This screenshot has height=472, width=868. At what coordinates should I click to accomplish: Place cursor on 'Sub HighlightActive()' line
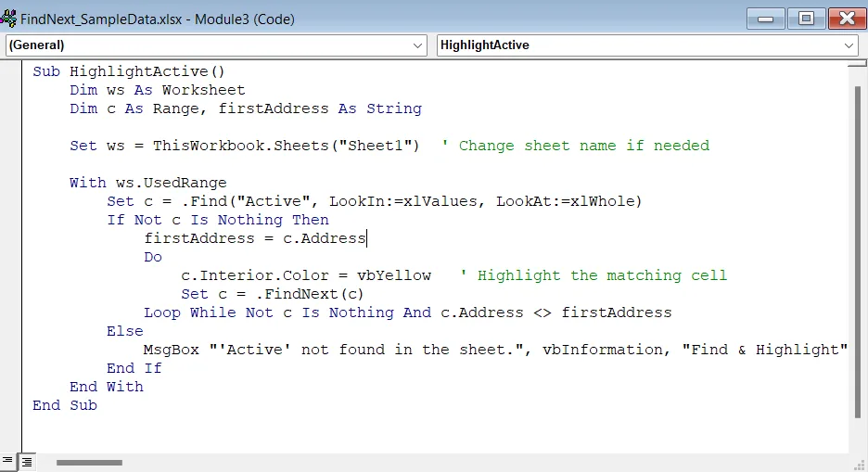click(128, 71)
